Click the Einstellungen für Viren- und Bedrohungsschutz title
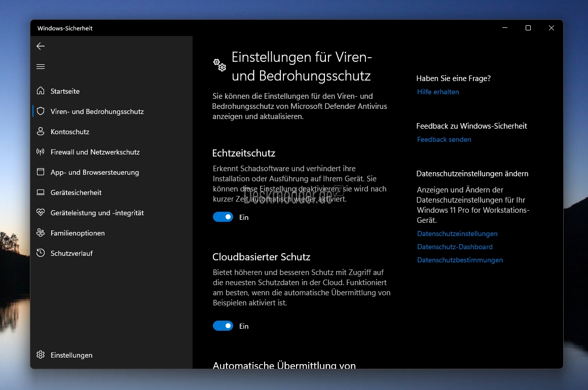Screen dimensions: 588x390 pos(302,66)
